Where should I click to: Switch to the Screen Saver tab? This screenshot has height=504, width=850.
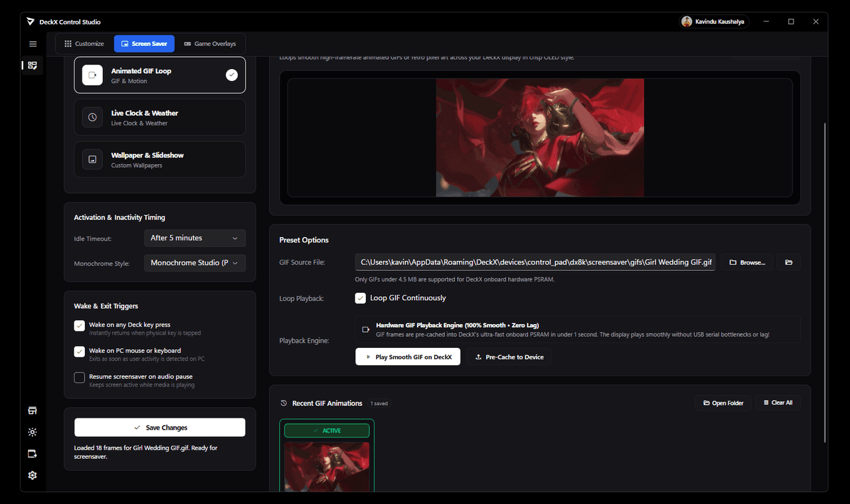pos(144,44)
